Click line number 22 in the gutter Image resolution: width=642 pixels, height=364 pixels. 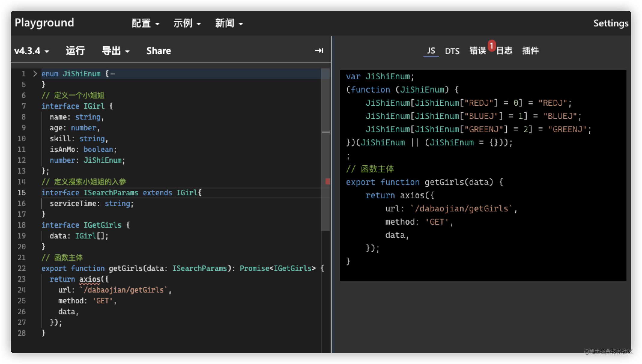[x=22, y=268]
